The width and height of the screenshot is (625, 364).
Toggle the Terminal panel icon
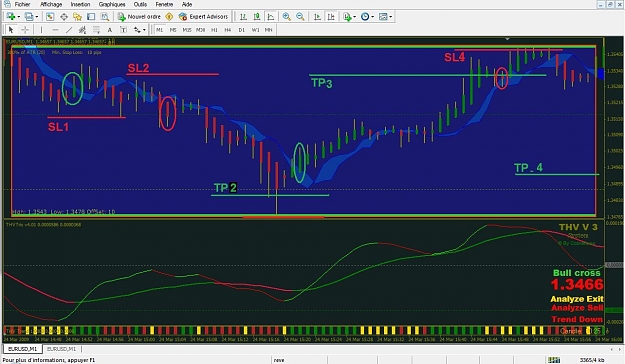(x=91, y=17)
